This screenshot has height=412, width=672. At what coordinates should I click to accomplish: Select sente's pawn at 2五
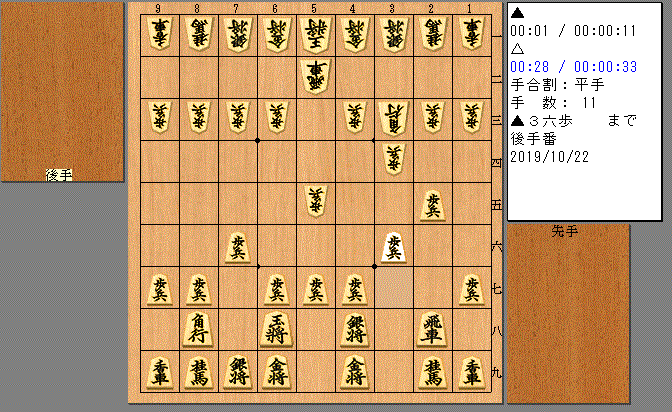[x=433, y=206]
